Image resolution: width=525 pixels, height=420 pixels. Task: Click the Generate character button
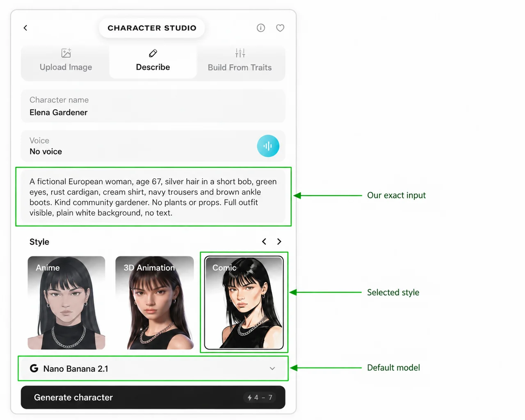(153, 397)
